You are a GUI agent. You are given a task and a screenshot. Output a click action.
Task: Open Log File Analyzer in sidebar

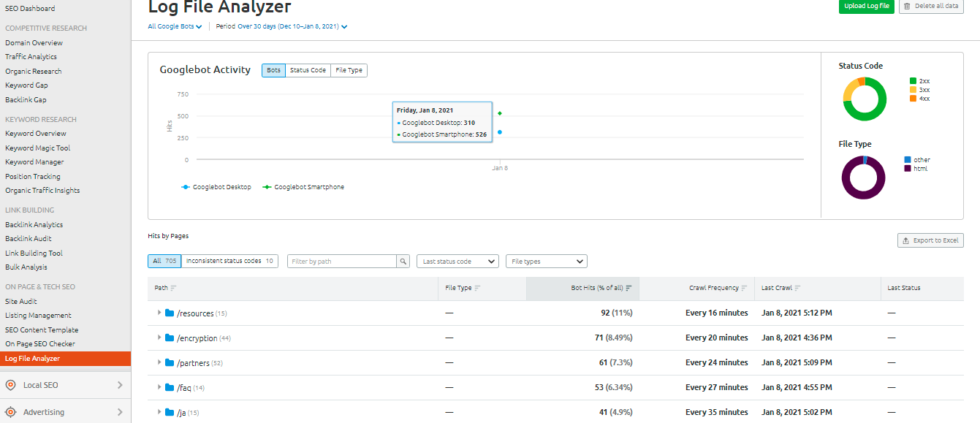coord(65,359)
